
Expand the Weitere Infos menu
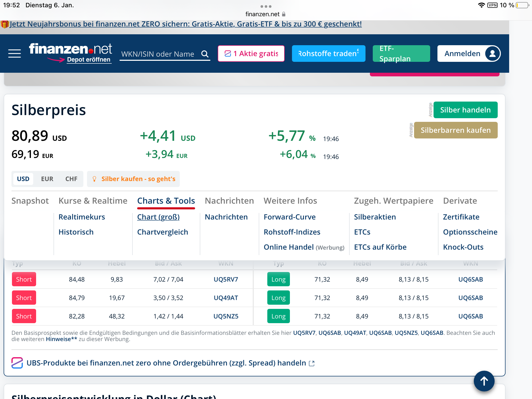(290, 201)
